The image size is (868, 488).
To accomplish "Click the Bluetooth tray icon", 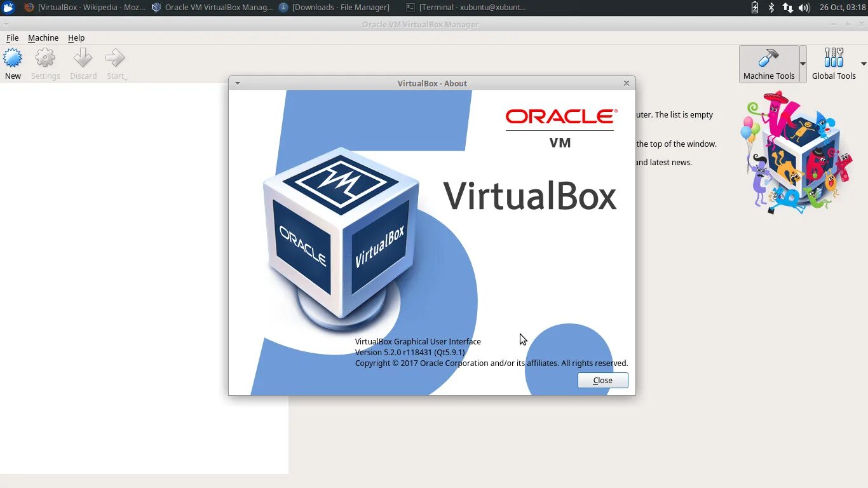I will point(771,8).
